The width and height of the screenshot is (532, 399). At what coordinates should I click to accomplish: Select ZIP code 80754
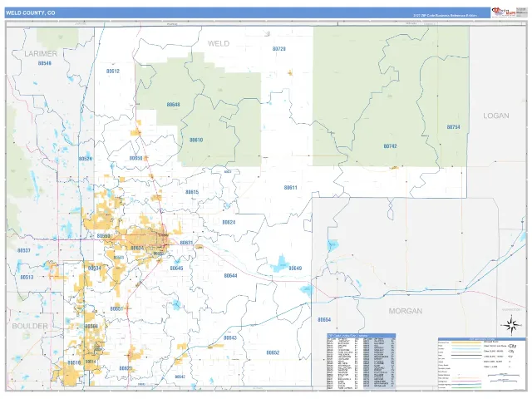coord(453,127)
